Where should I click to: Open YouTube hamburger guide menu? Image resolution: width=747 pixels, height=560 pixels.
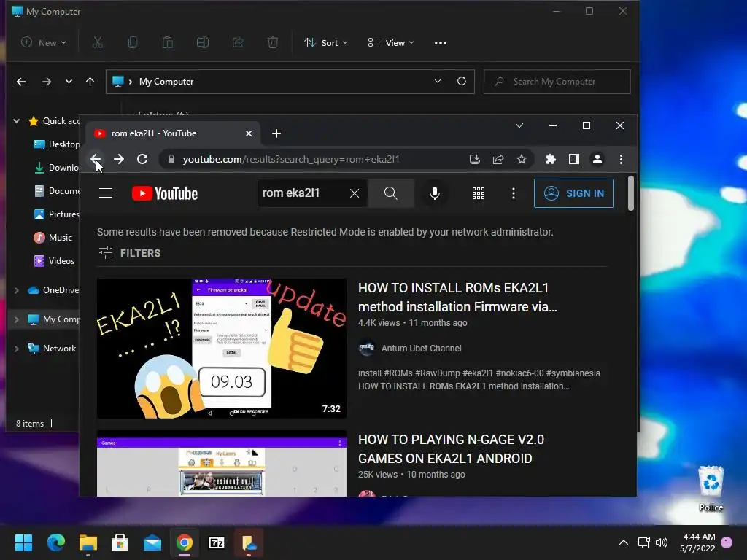point(106,192)
